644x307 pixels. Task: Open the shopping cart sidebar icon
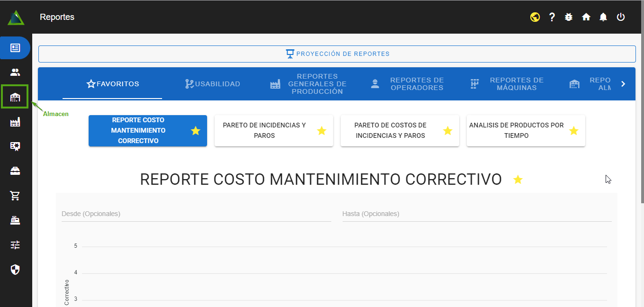pos(15,196)
